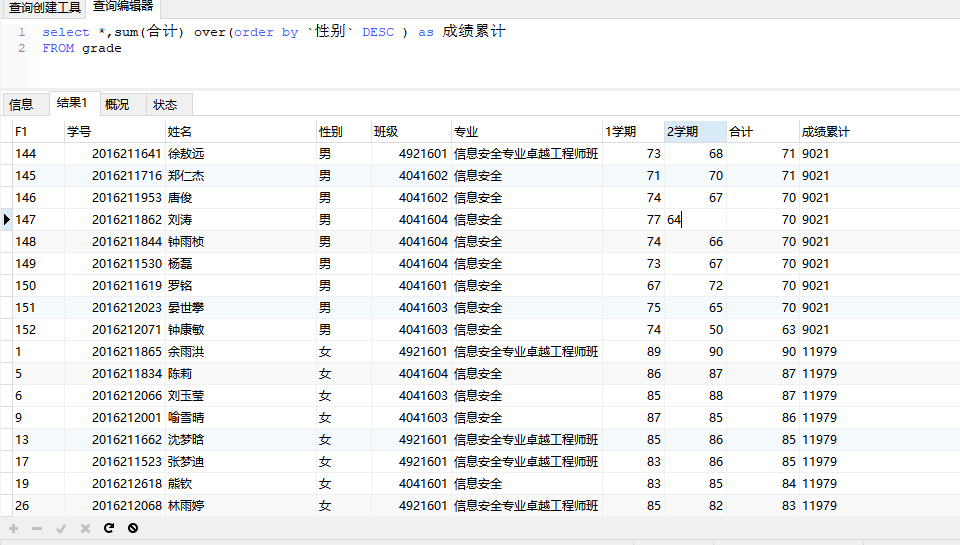The image size is (960, 545).
Task: Click the 性别 column header
Action: click(x=343, y=132)
